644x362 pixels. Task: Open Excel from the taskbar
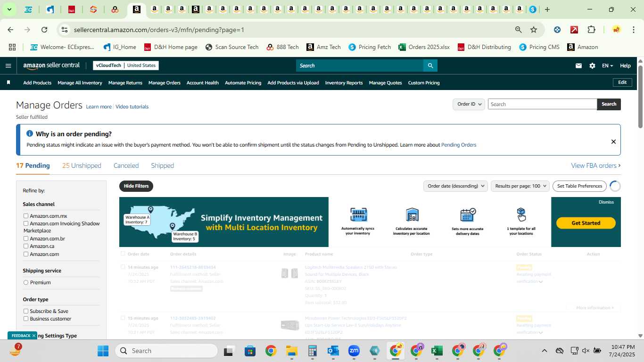437,351
